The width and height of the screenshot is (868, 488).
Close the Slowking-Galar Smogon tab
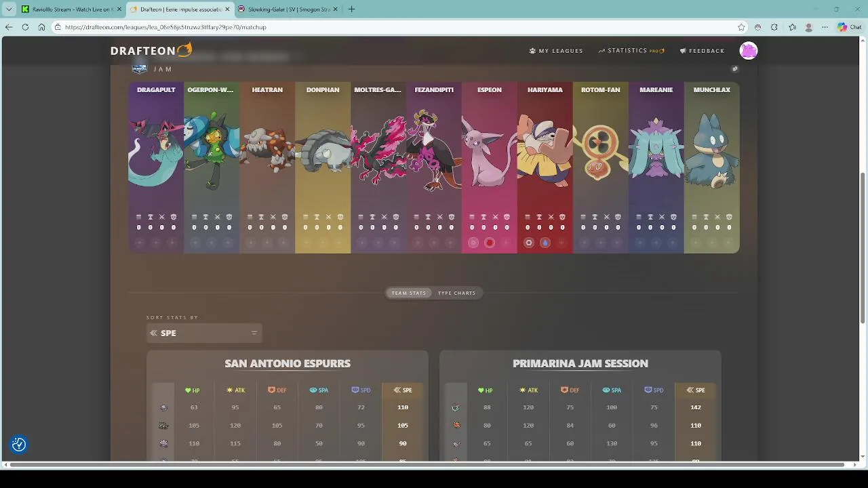click(335, 9)
